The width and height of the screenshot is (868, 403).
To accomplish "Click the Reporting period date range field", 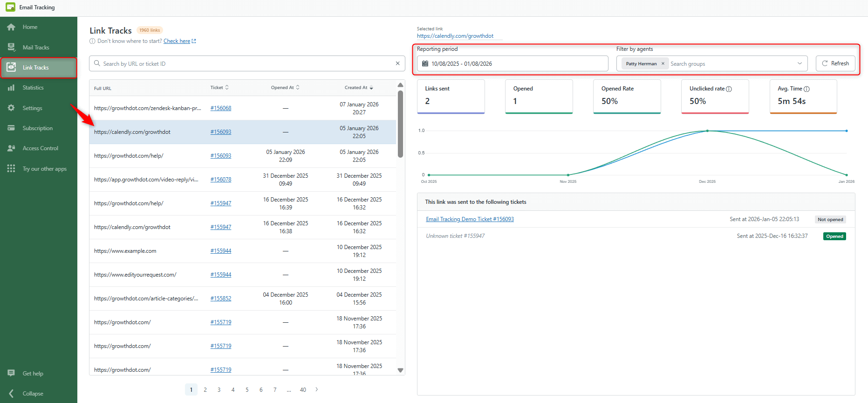I will [x=513, y=63].
